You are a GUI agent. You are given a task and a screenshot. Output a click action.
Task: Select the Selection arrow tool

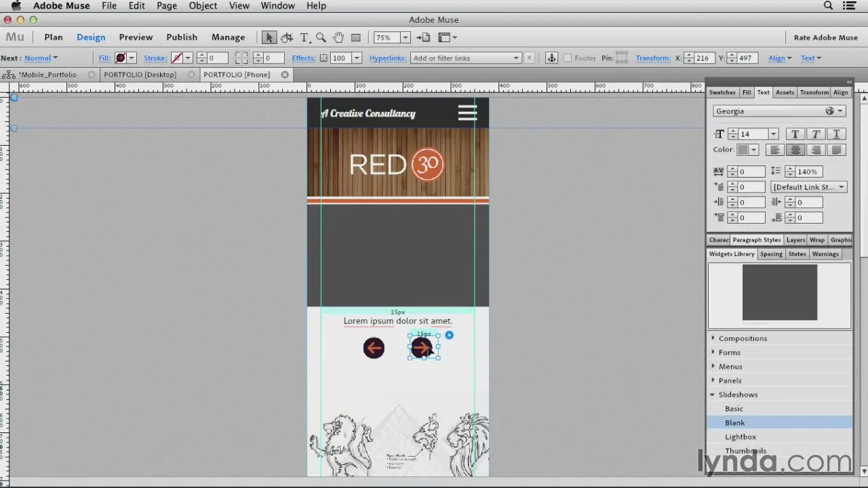tap(269, 37)
